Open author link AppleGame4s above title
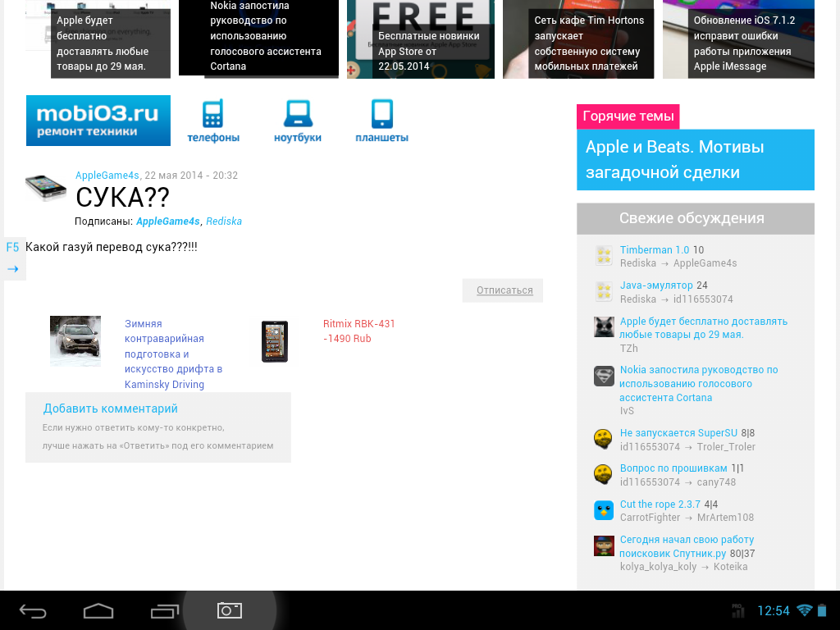 tap(107, 176)
